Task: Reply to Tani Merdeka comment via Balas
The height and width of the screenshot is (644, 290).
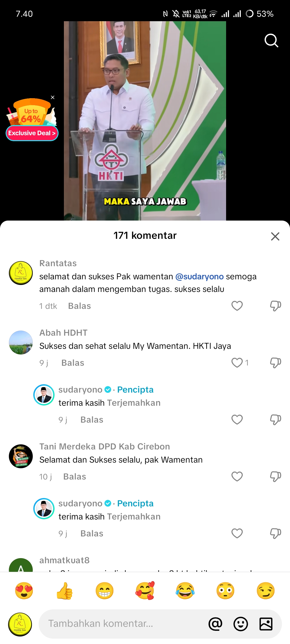Action: click(75, 477)
